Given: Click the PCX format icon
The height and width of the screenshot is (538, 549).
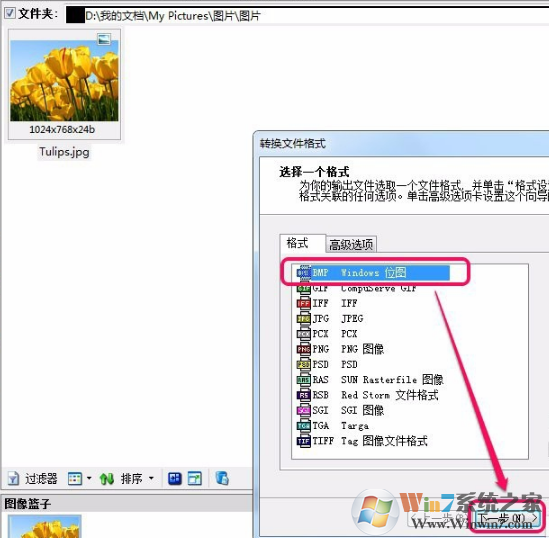Looking at the screenshot, I should coord(304,334).
